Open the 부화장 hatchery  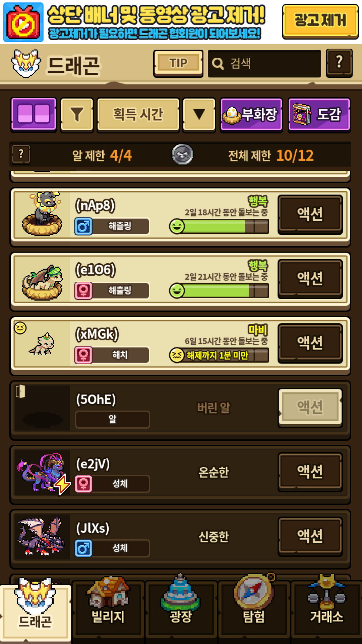click(251, 114)
